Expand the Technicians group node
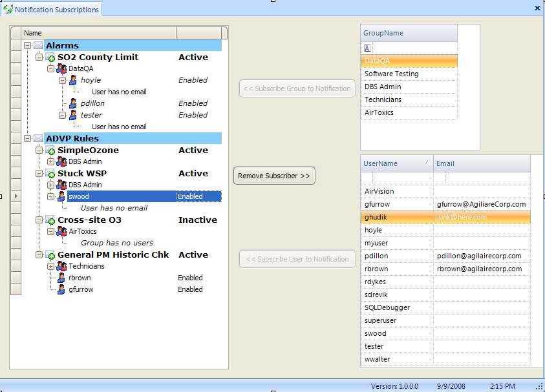The height and width of the screenshot is (392, 545). click(51, 266)
